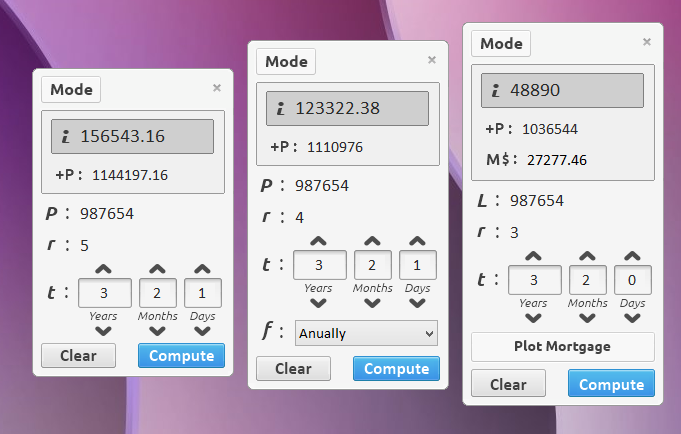Open Mode menu in the mortgage window
Image resolution: width=681 pixels, height=434 pixels.
[x=501, y=44]
